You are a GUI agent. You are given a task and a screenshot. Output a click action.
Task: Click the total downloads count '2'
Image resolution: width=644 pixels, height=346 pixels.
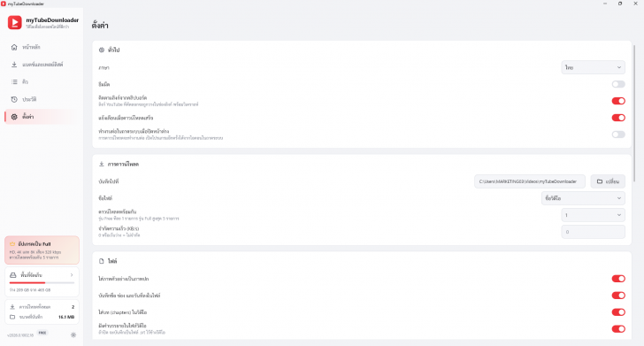pos(73,307)
